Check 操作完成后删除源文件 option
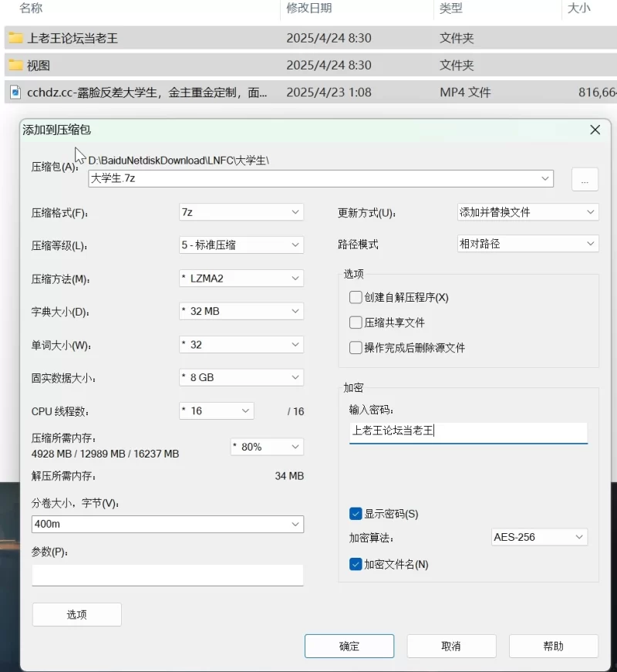617x672 pixels. point(356,347)
